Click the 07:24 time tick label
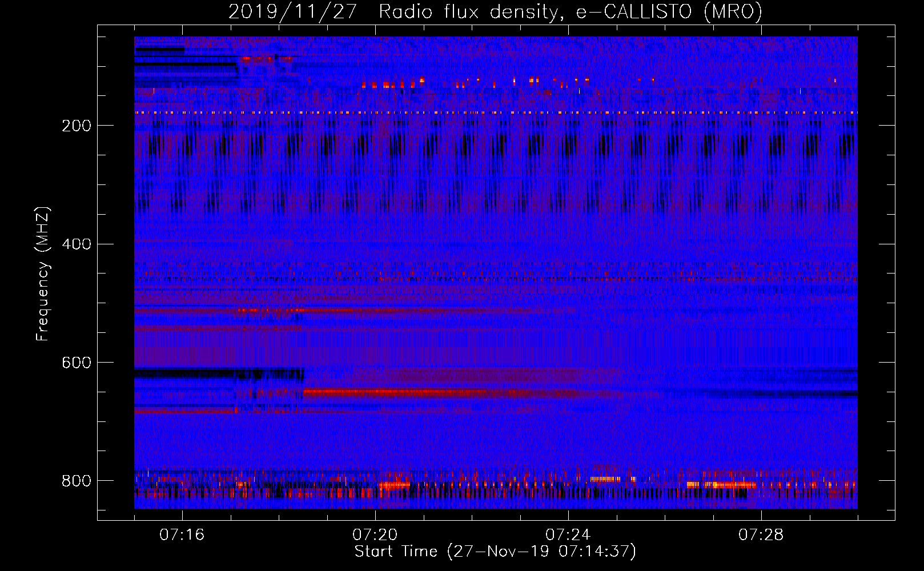Image resolution: width=924 pixels, height=571 pixels. tap(568, 535)
